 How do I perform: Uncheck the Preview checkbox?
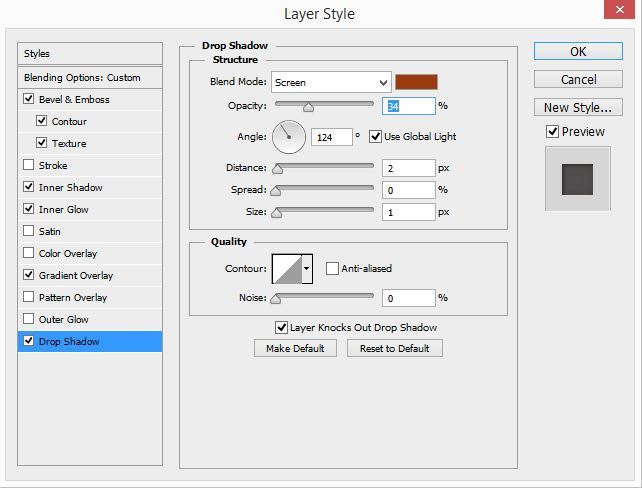click(552, 131)
